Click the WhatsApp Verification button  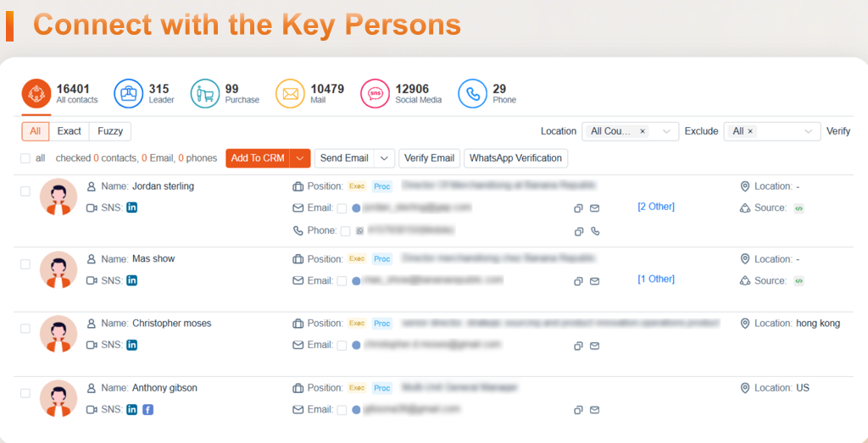516,158
